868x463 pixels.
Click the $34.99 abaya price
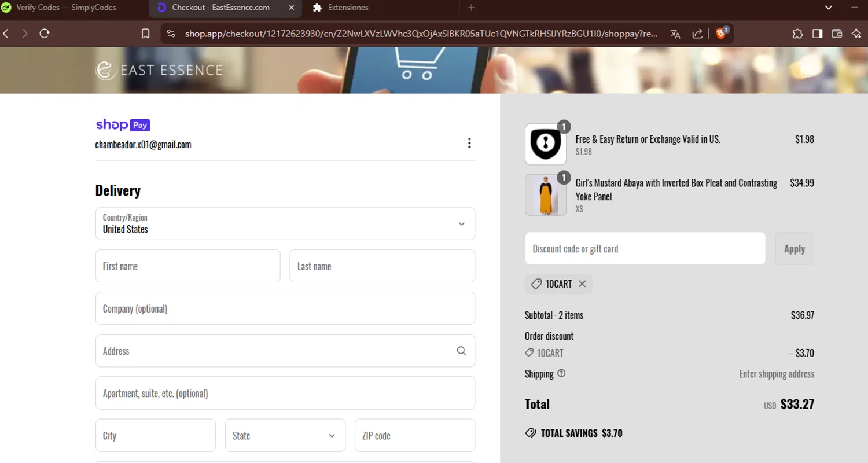click(802, 183)
